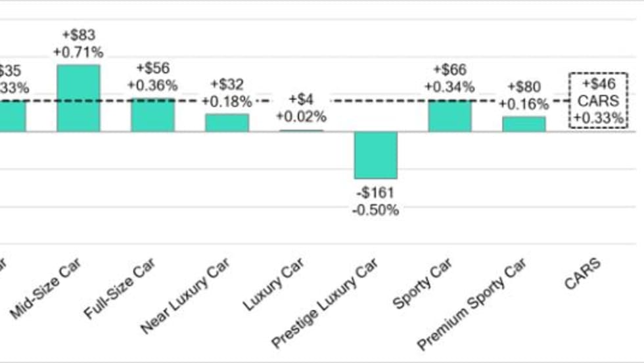The height and width of the screenshot is (363, 644).
Task: Select the Premium Sporty Car bar
Action: (x=524, y=124)
